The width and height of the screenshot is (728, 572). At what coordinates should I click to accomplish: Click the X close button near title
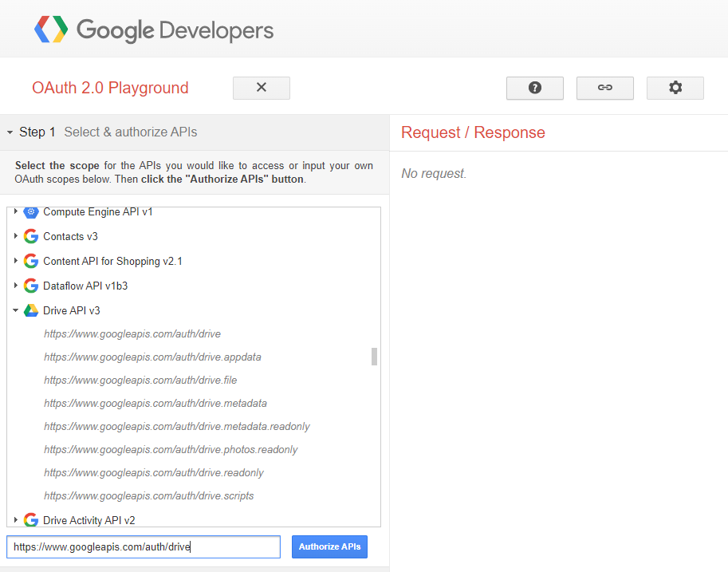click(x=261, y=88)
